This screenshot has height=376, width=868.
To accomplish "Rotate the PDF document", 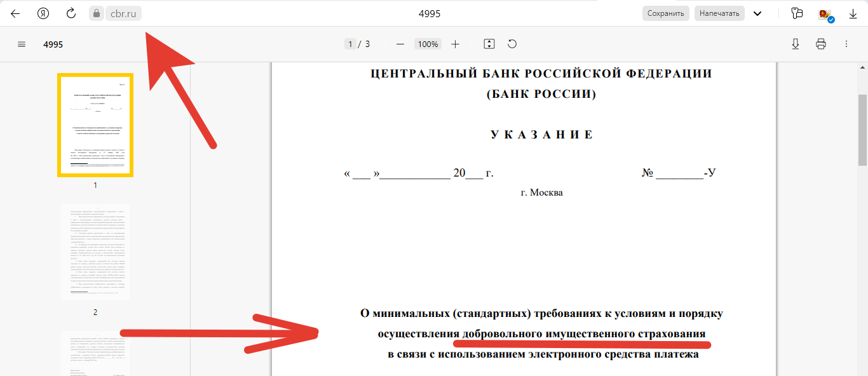I will [x=512, y=44].
